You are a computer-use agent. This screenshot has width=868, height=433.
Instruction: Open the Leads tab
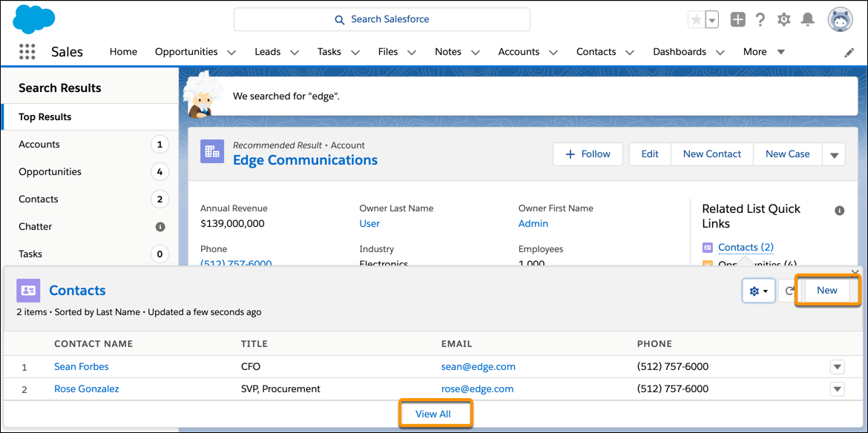268,51
